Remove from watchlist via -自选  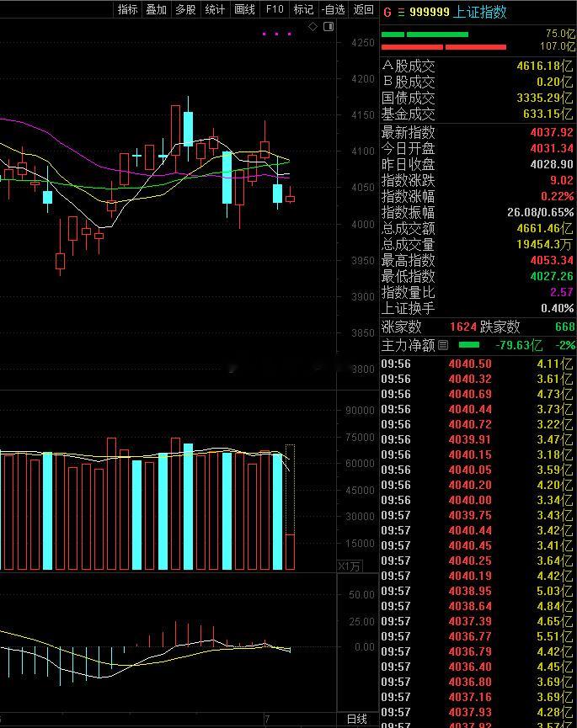point(334,9)
